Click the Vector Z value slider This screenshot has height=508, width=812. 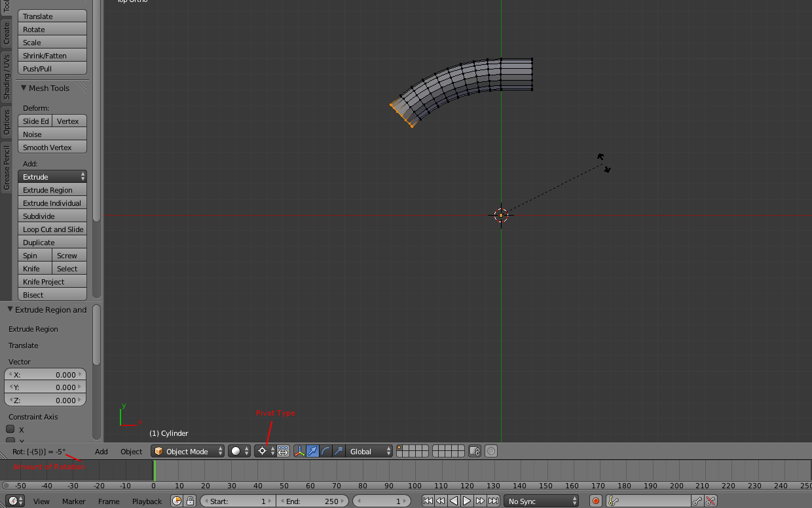(x=45, y=400)
